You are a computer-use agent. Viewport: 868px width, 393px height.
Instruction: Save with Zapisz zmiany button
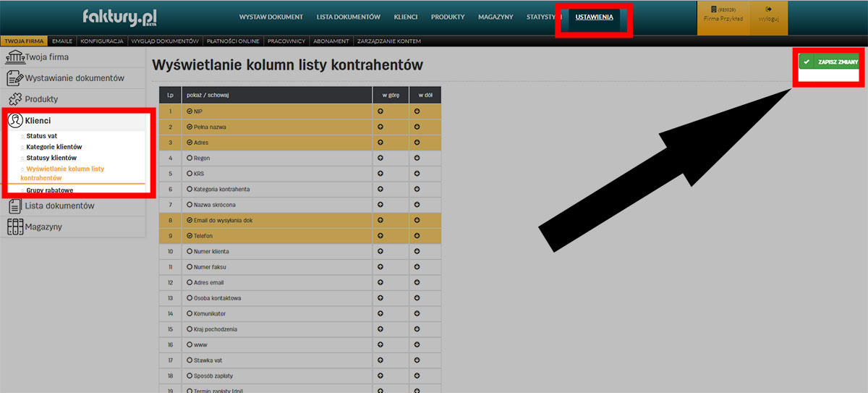tap(829, 62)
